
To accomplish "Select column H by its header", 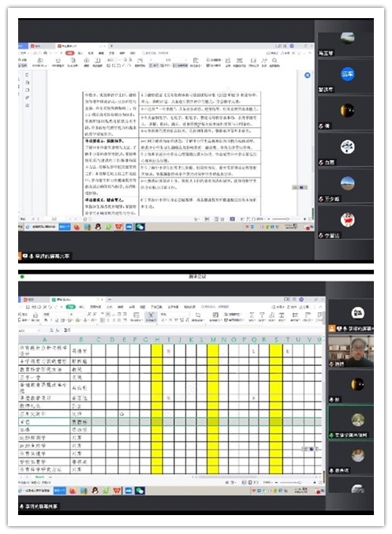I will pyautogui.click(x=157, y=339).
